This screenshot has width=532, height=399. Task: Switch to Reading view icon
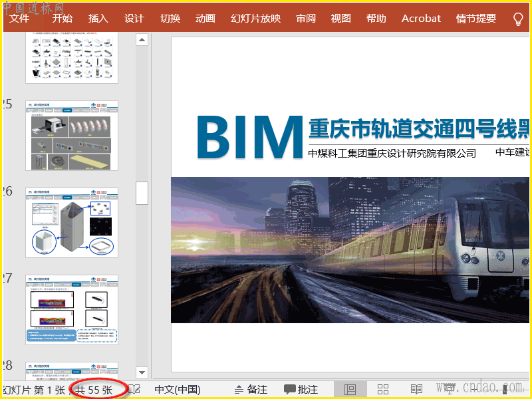point(416,389)
